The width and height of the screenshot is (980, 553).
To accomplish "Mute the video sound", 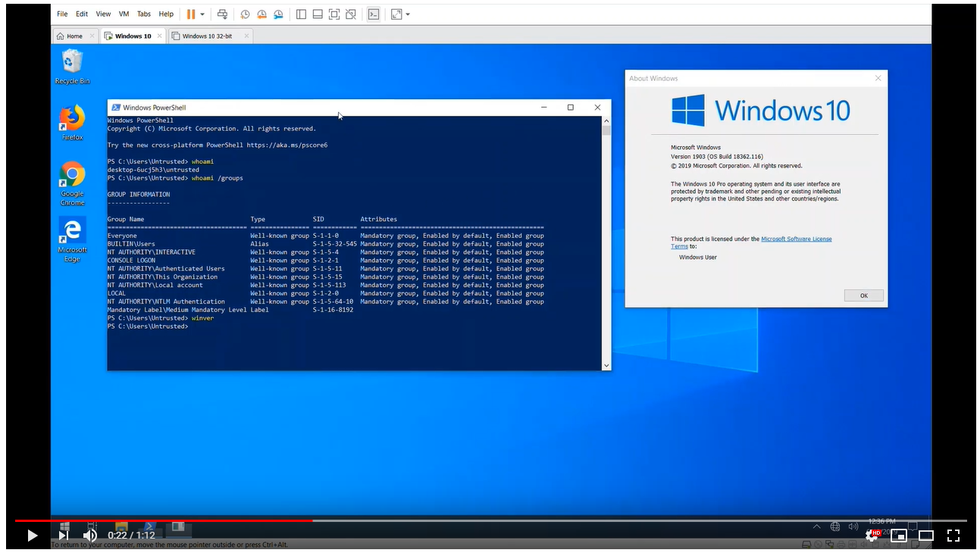I will 90,536.
